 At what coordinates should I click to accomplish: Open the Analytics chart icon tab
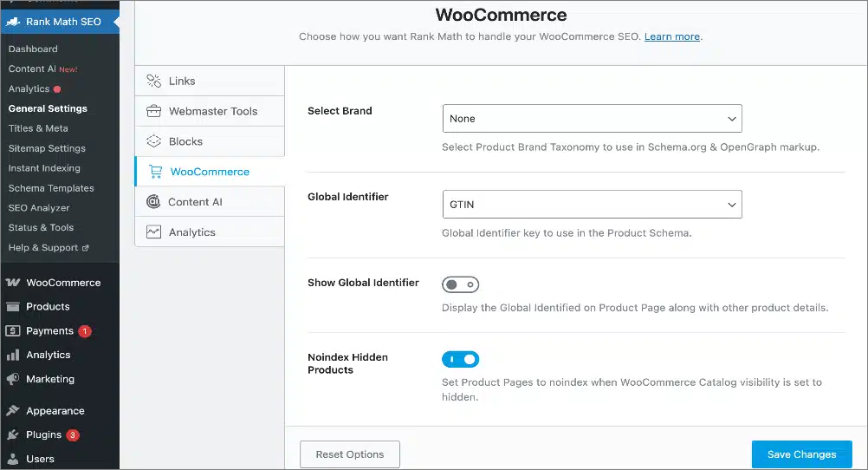(x=153, y=232)
